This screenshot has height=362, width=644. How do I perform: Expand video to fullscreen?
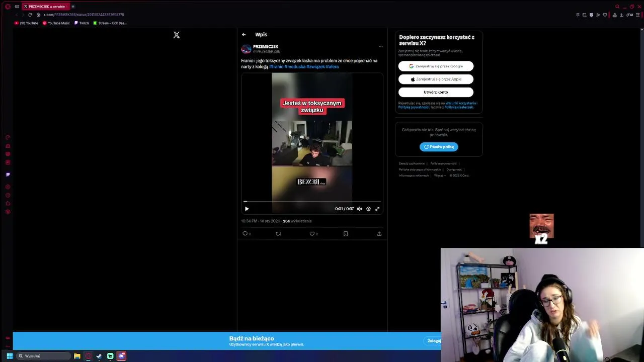(x=377, y=209)
